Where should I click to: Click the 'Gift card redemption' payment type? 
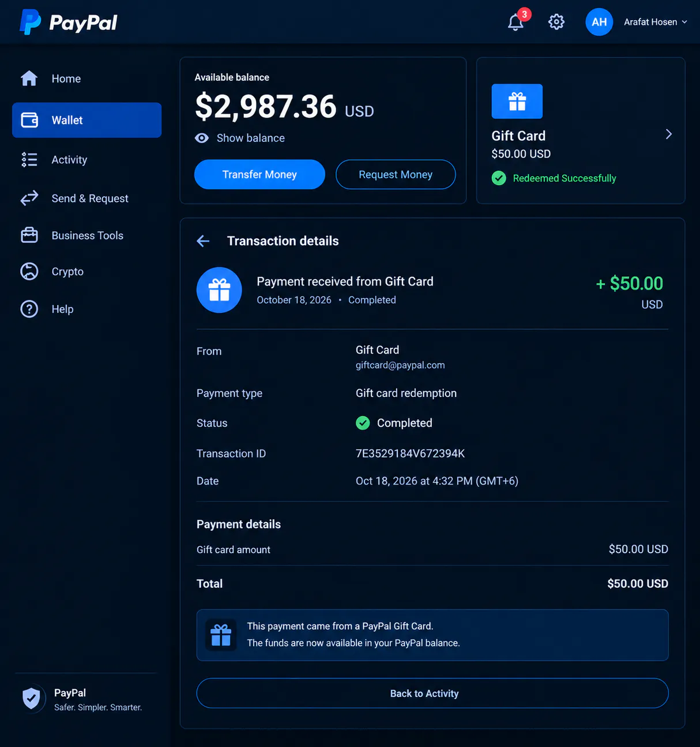tap(406, 393)
